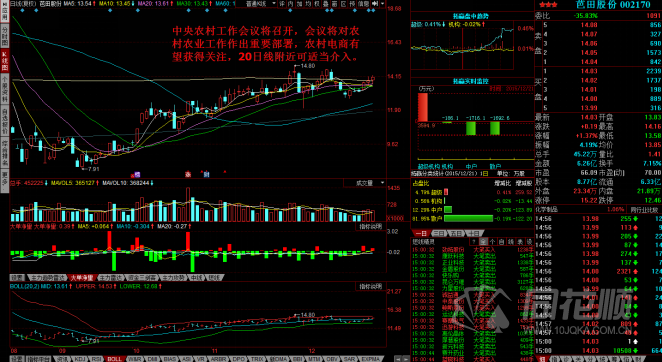Toggle the 全 filter in news panel
This screenshot has height=362, width=662.
[x=483, y=242]
